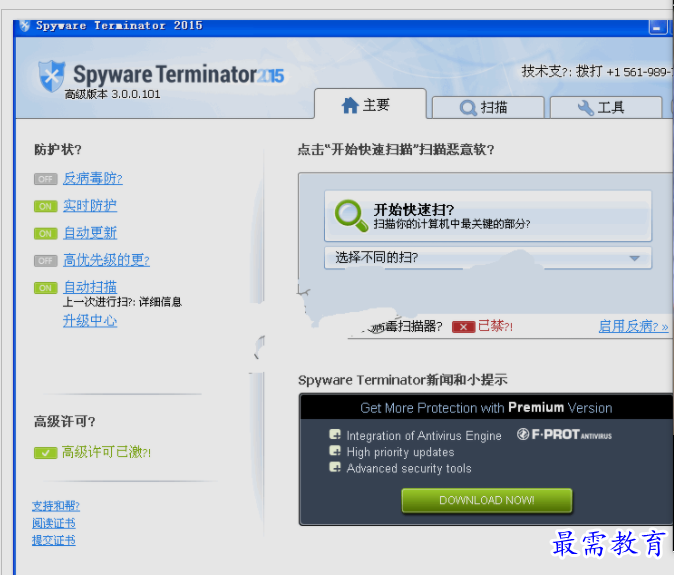The width and height of the screenshot is (674, 575).
Task: Open the 选择不同的扫 dropdown
Action: point(488,258)
